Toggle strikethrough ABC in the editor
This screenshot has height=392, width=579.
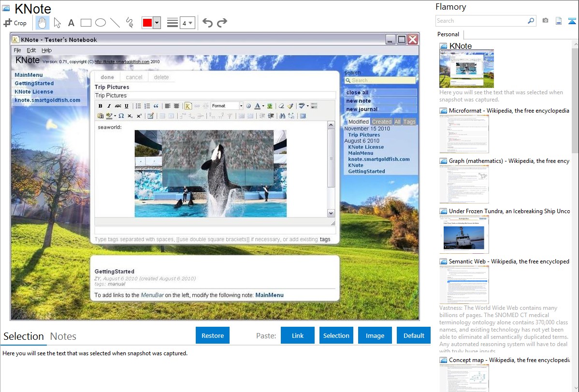[118, 106]
